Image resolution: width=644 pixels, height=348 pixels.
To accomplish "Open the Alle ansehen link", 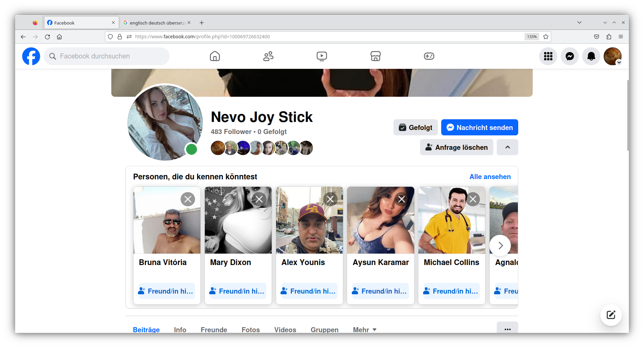I will [x=490, y=177].
